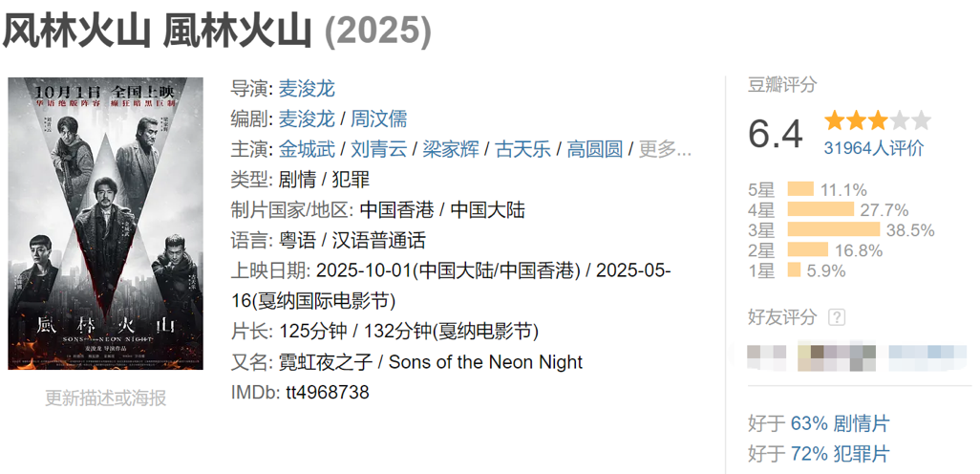
Task: Click the 1星 rating bar
Action: click(x=794, y=270)
